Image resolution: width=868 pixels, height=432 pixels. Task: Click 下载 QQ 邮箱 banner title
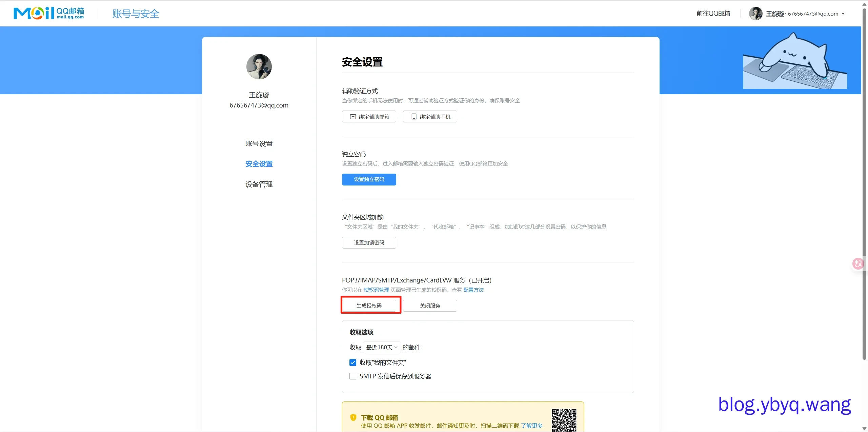tap(379, 417)
